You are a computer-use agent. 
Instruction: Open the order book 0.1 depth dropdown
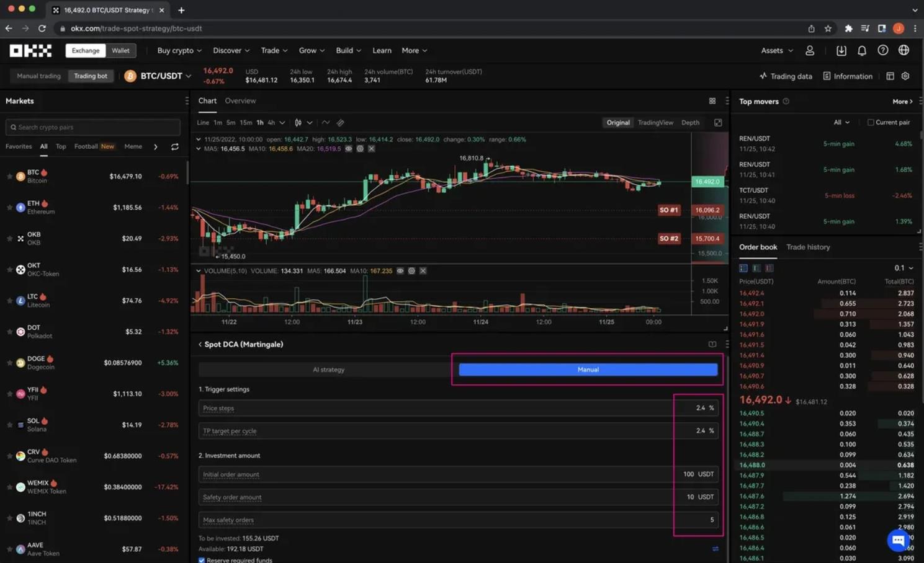coord(904,268)
